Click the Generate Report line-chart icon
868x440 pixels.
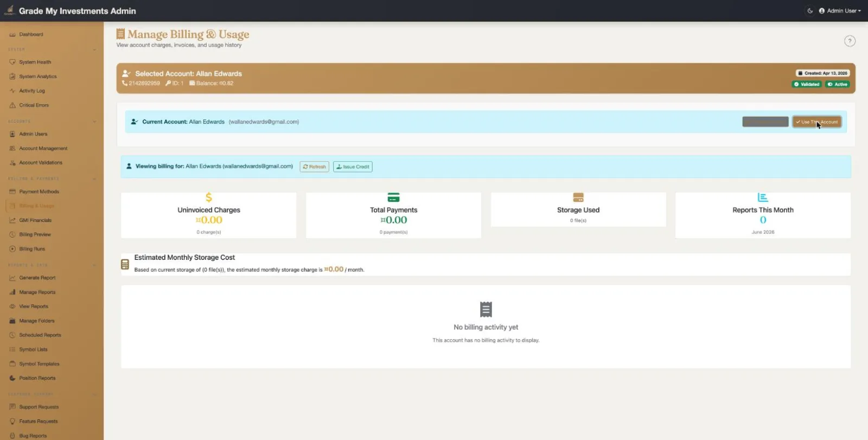[x=12, y=278]
